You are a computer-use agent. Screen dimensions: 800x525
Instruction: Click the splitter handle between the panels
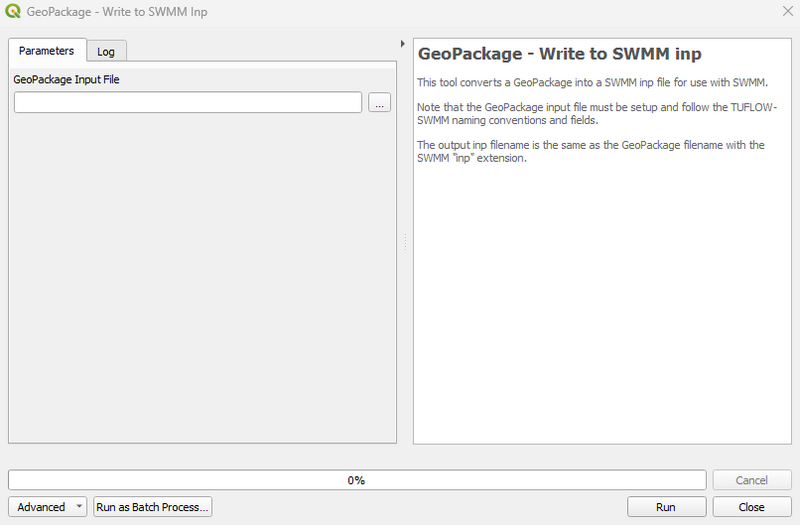pos(405,242)
